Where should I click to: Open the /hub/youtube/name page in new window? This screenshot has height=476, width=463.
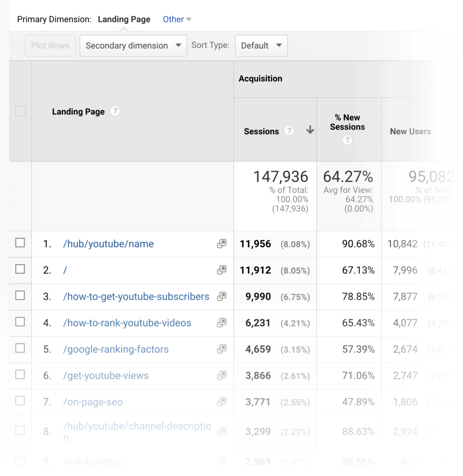[x=221, y=244]
